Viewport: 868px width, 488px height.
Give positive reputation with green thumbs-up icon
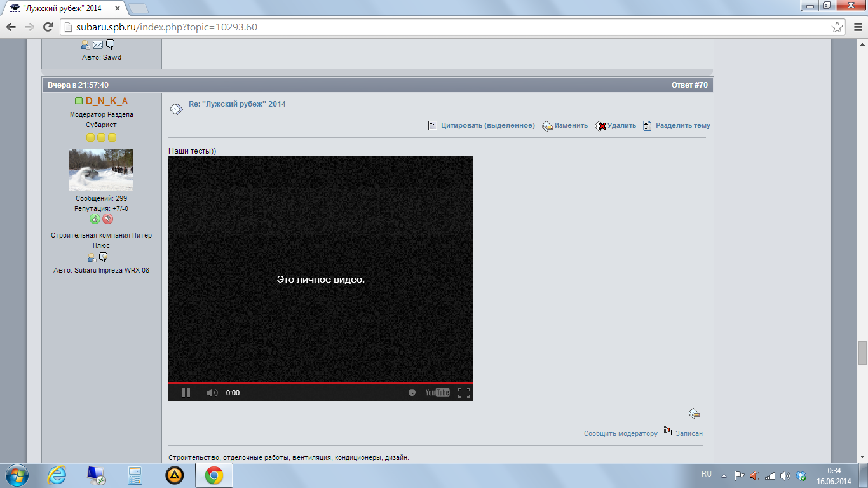click(95, 219)
